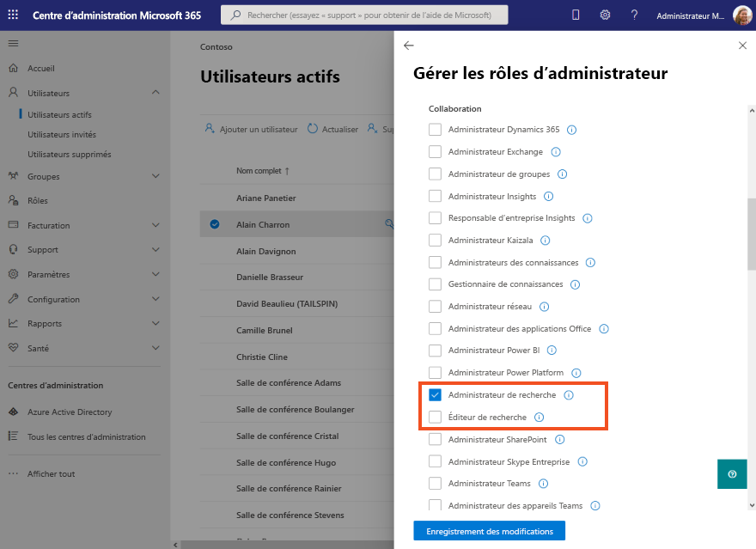The width and height of the screenshot is (756, 549).
Task: Open the settings gear in the top bar
Action: click(605, 15)
